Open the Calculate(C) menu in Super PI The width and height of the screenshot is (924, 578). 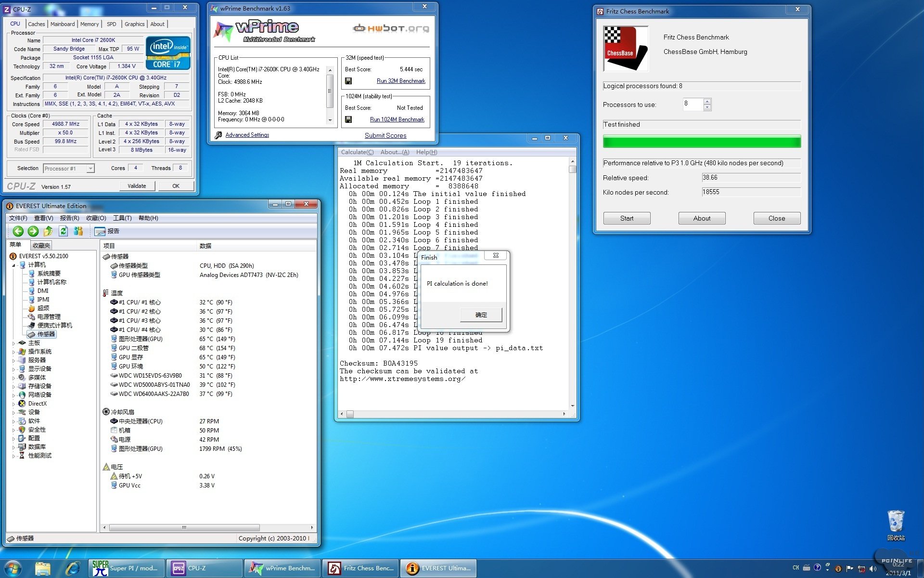pos(357,152)
